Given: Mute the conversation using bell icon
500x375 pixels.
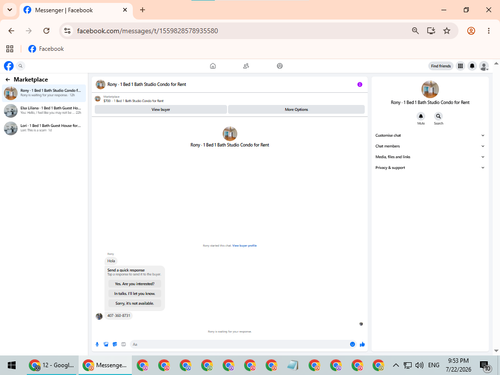Looking at the screenshot, I should coord(421,116).
